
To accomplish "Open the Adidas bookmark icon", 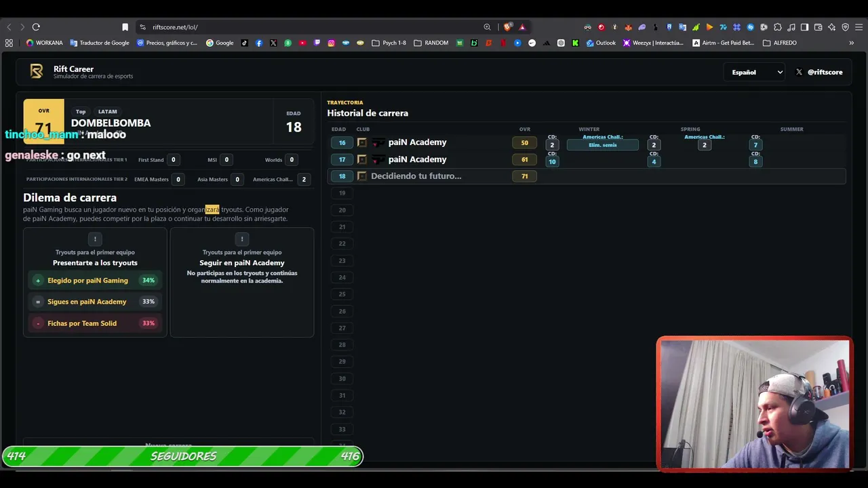I will point(547,43).
